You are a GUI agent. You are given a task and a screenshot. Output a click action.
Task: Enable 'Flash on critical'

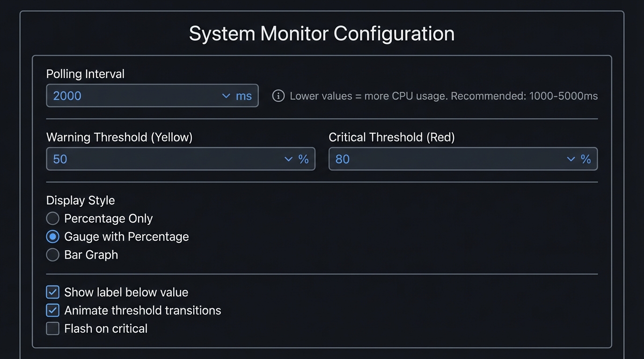[52, 328]
